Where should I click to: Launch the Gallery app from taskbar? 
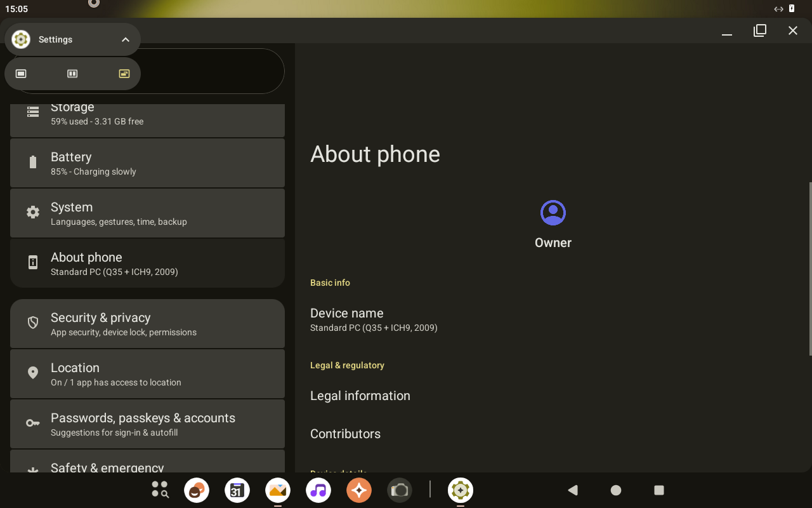pyautogui.click(x=278, y=490)
